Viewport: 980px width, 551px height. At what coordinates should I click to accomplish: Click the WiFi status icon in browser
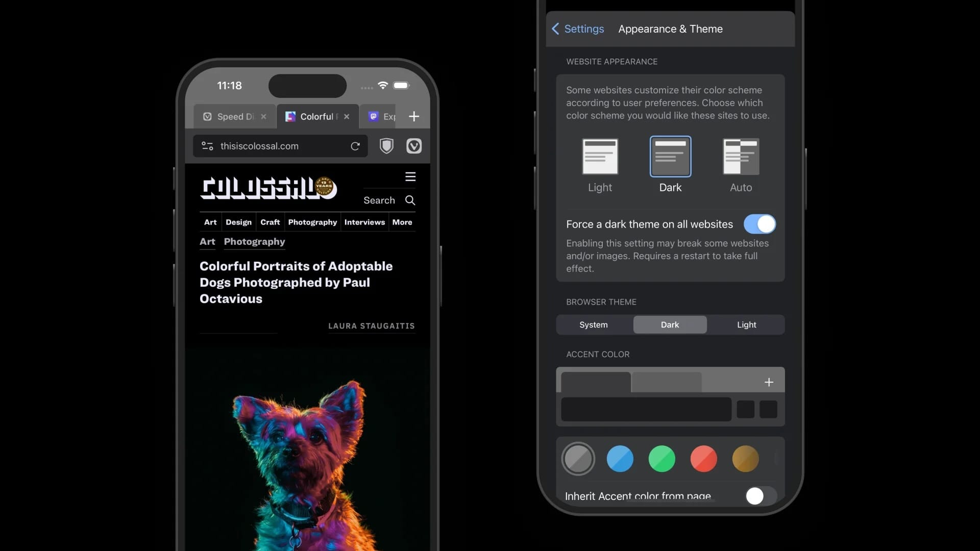[x=382, y=84]
